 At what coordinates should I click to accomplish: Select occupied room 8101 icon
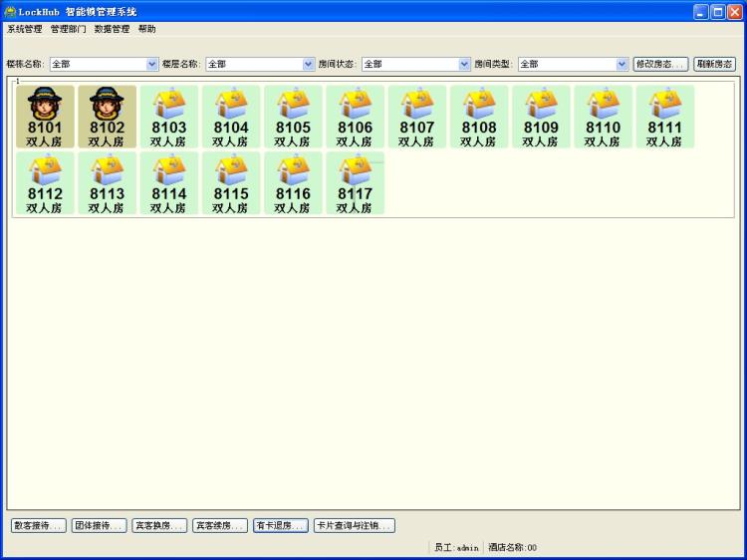pyautogui.click(x=45, y=104)
